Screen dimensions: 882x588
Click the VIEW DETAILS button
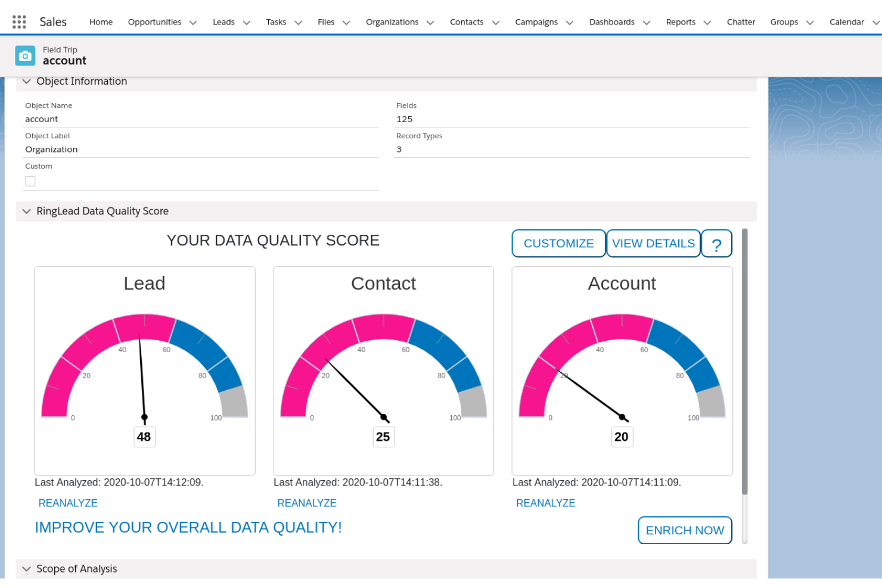tap(653, 243)
